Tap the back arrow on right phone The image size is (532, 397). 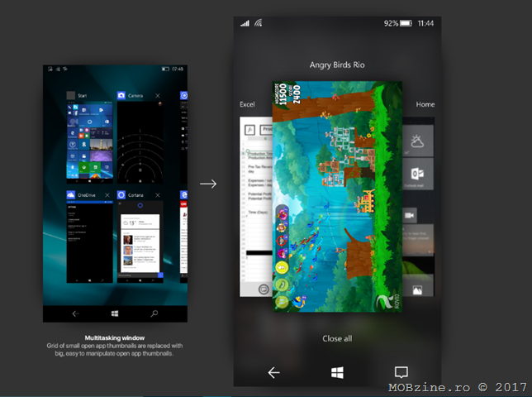coord(274,372)
